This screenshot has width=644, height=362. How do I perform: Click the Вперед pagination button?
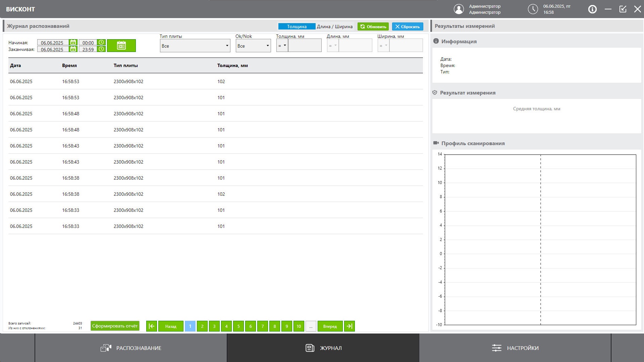(330, 326)
